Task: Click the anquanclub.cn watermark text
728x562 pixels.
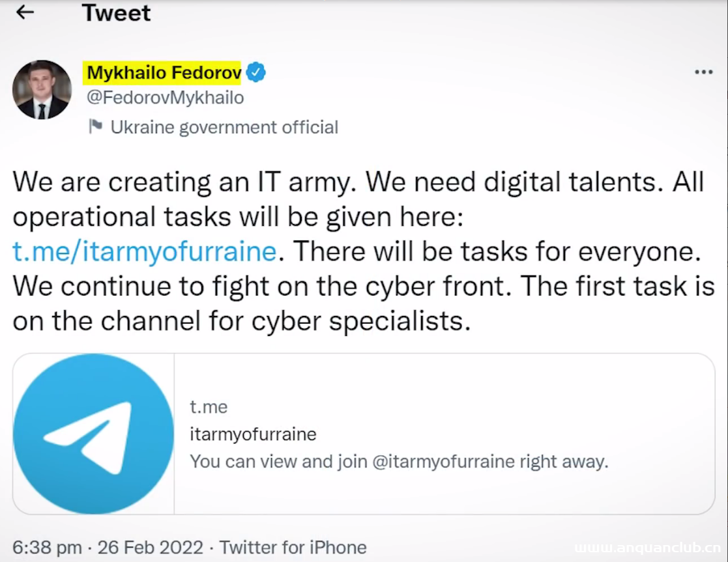Action: point(647,548)
